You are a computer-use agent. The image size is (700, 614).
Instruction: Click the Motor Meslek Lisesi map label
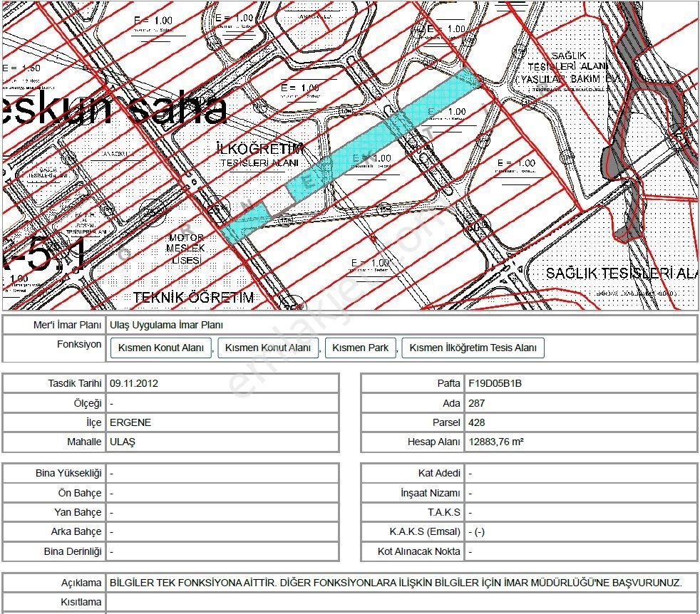185,248
